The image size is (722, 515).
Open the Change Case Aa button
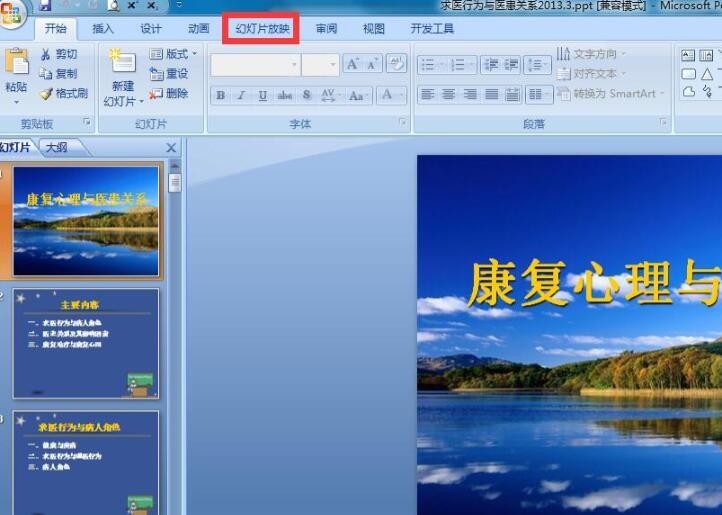(x=357, y=95)
